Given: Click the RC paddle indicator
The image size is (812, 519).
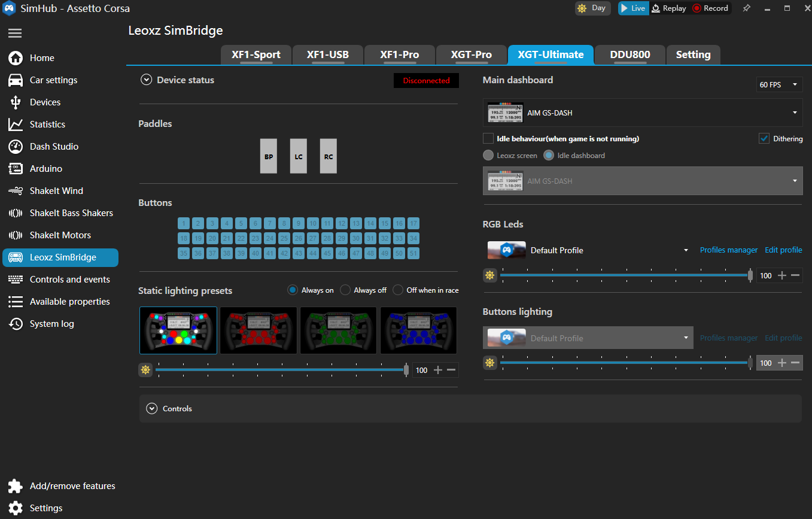Looking at the screenshot, I should tap(329, 156).
